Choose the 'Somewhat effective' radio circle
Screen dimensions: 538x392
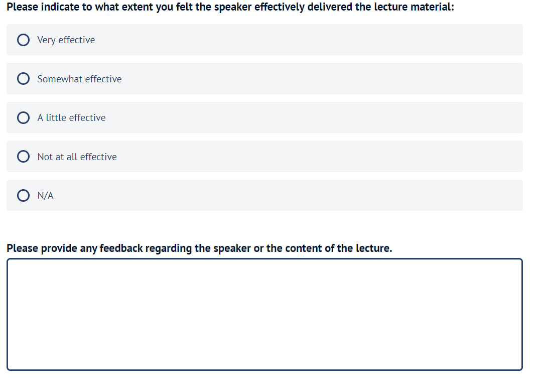(x=23, y=79)
